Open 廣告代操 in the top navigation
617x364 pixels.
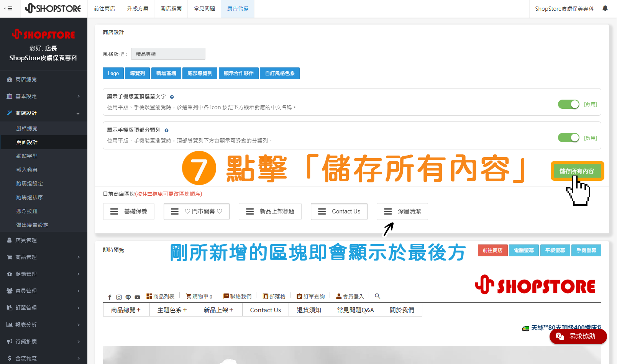(x=238, y=8)
